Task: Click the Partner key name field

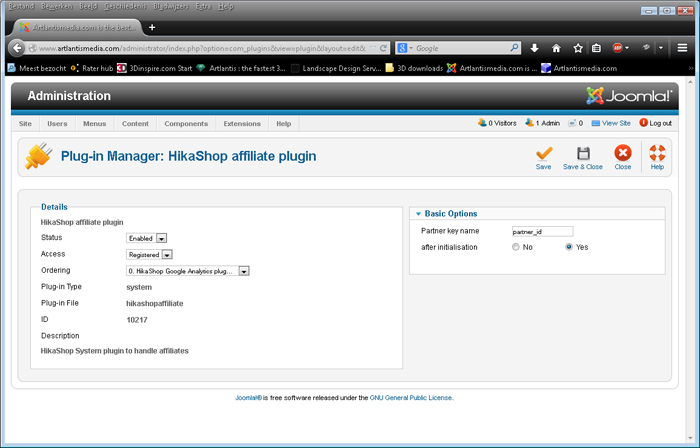Action: 542,231
